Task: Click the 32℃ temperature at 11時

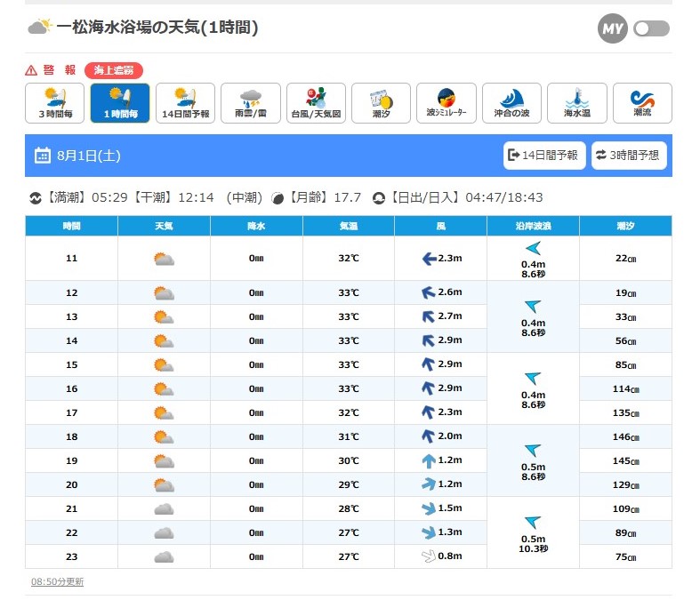Action: pyautogui.click(x=348, y=259)
